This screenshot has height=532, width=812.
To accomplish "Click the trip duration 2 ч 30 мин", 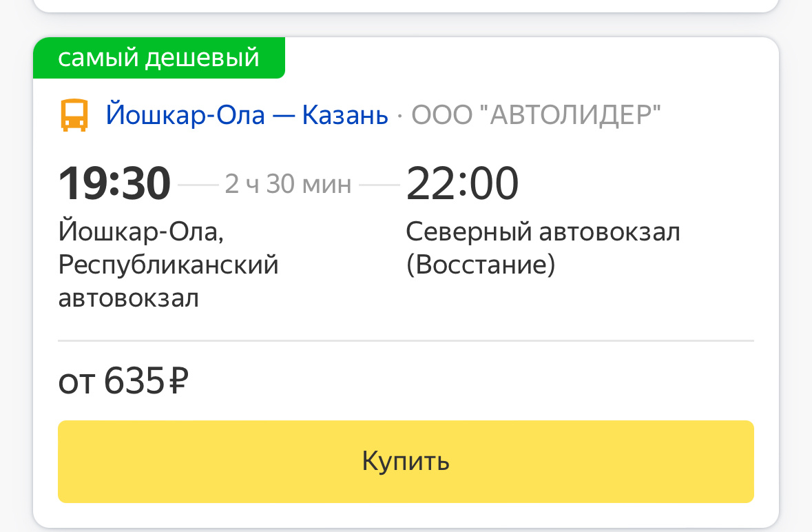I will [x=288, y=183].
